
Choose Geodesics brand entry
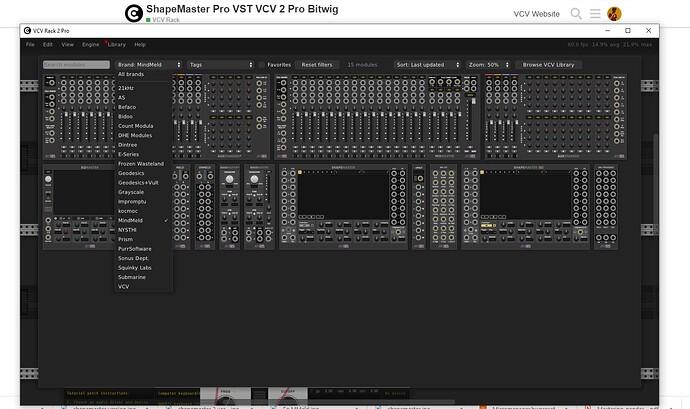click(x=143, y=173)
